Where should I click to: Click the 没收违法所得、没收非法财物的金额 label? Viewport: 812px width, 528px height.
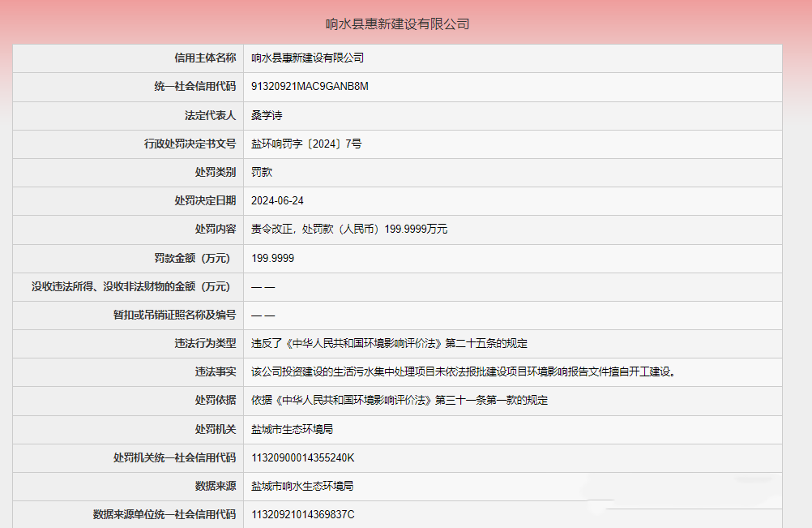pos(131,286)
